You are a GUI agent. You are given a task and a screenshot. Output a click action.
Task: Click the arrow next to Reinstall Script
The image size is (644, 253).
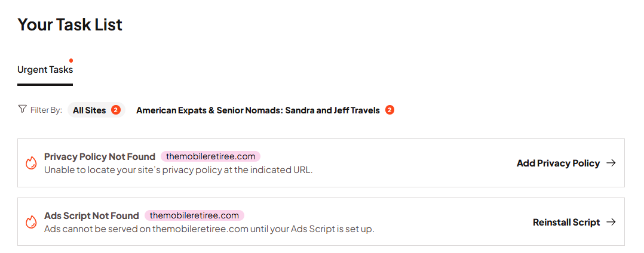click(611, 222)
